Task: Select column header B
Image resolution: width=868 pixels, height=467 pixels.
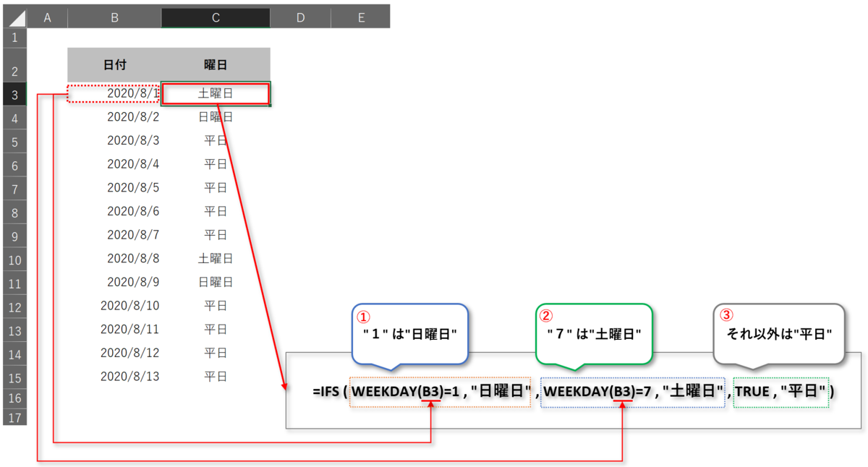Action: [x=114, y=17]
